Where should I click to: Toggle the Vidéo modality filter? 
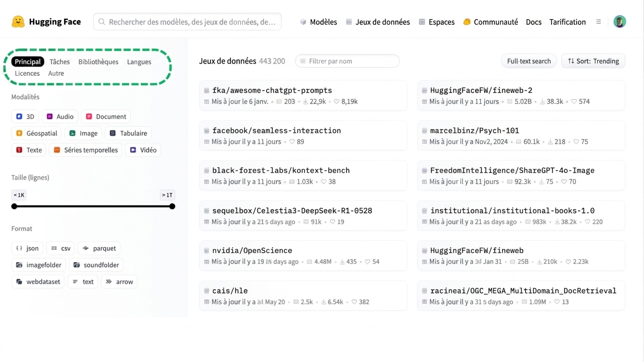pyautogui.click(x=143, y=150)
